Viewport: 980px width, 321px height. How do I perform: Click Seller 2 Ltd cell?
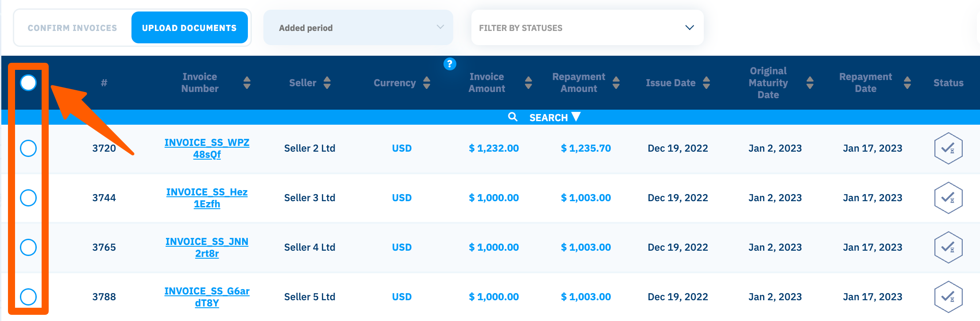click(309, 148)
